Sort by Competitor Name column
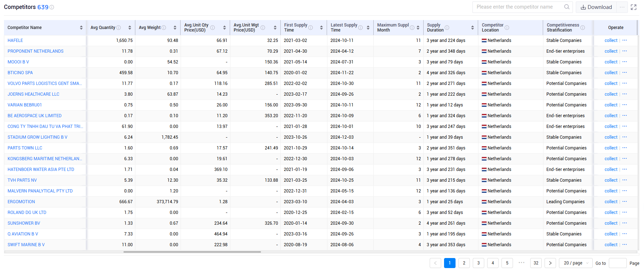 pyautogui.click(x=81, y=28)
